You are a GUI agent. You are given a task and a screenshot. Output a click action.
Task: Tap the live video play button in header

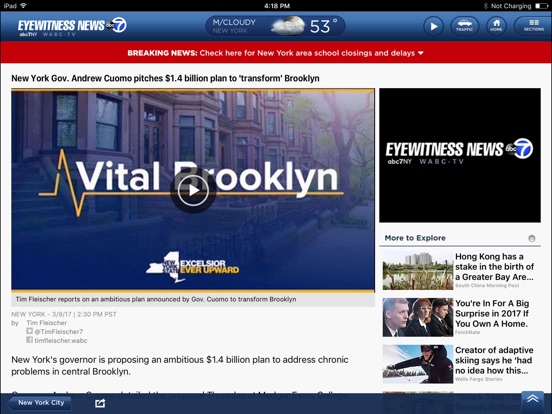(x=433, y=26)
